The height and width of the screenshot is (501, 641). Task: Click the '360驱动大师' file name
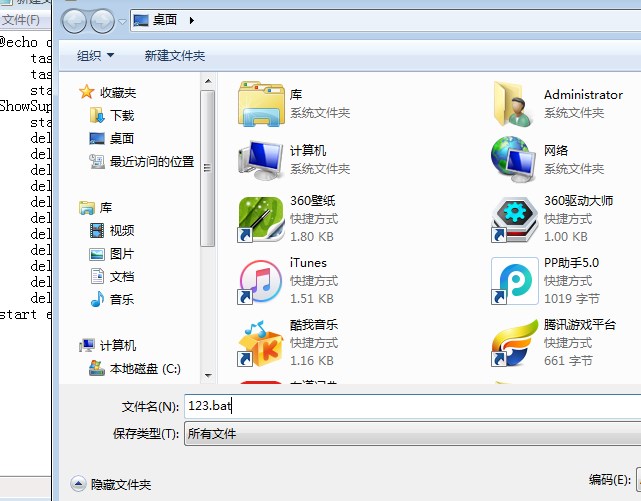click(x=578, y=201)
